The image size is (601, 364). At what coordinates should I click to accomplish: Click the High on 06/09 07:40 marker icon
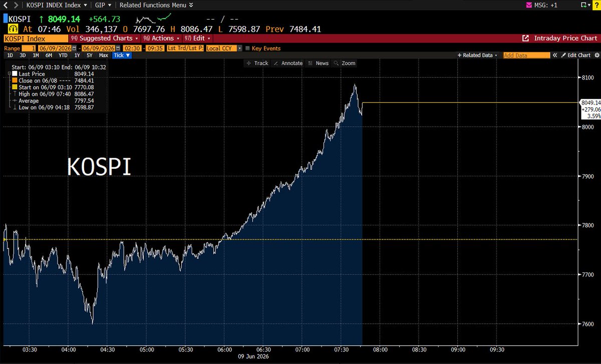coord(14,94)
